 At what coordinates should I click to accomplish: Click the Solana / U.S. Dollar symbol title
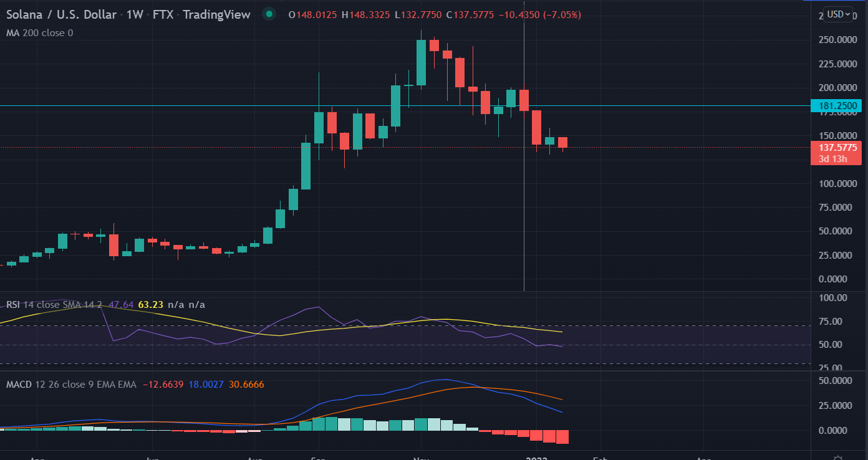(x=62, y=14)
